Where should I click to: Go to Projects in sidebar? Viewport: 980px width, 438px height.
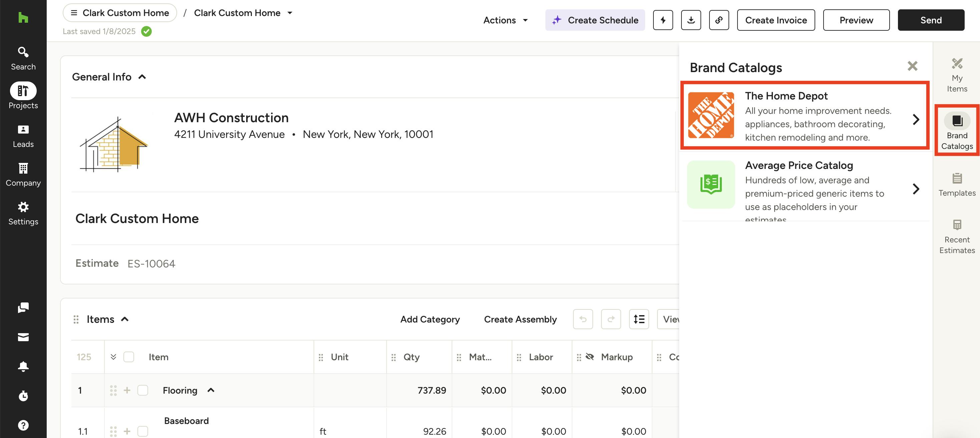(x=23, y=96)
